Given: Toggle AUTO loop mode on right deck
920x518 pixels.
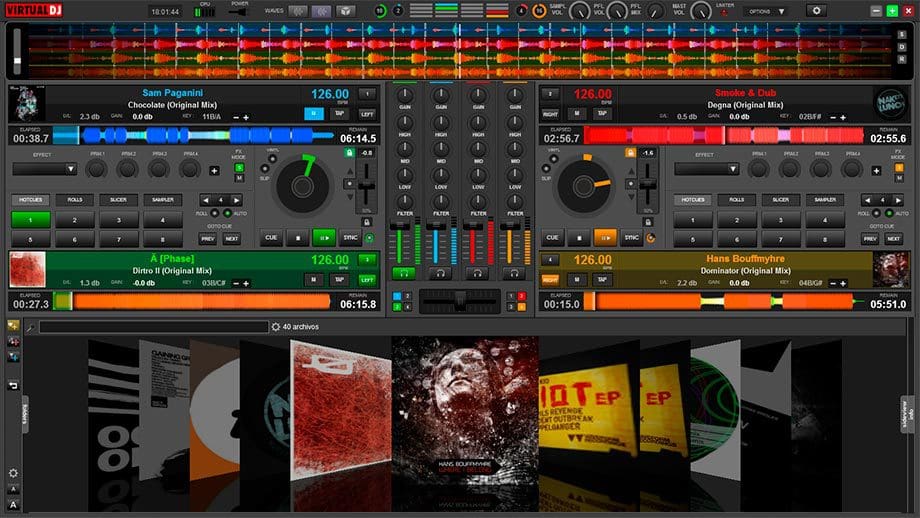Looking at the screenshot, I should pyautogui.click(x=889, y=213).
